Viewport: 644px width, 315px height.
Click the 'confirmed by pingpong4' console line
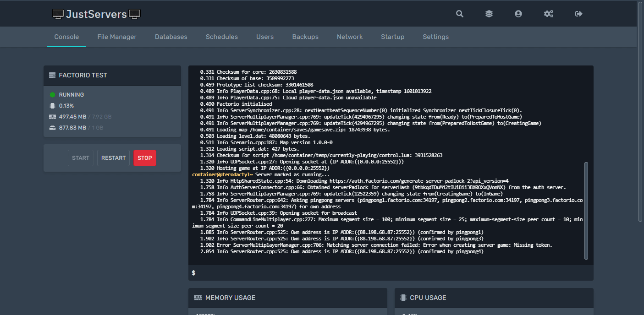point(342,251)
